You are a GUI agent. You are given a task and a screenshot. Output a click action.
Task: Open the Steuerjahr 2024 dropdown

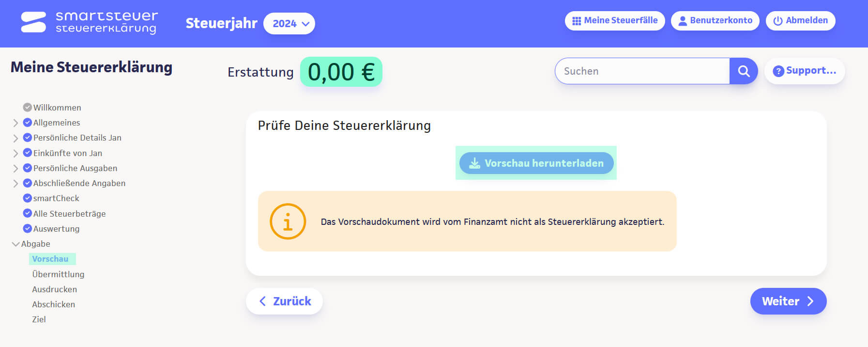[x=289, y=23]
